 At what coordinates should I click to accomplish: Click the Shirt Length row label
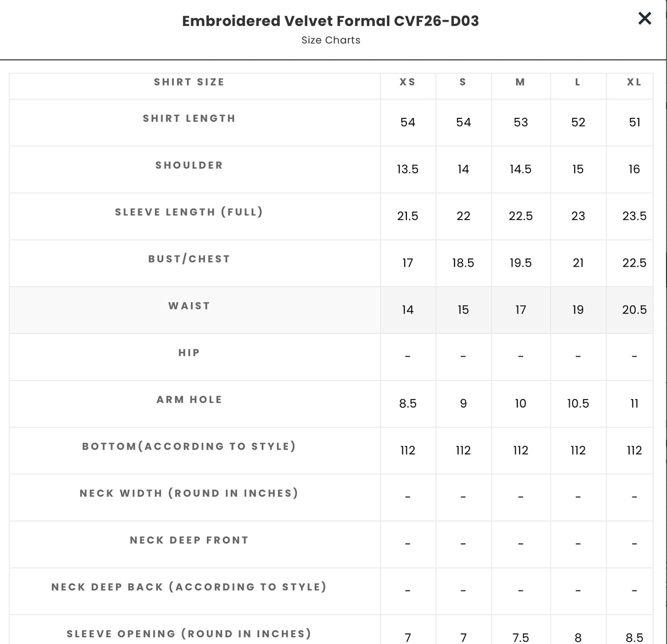[x=189, y=118]
